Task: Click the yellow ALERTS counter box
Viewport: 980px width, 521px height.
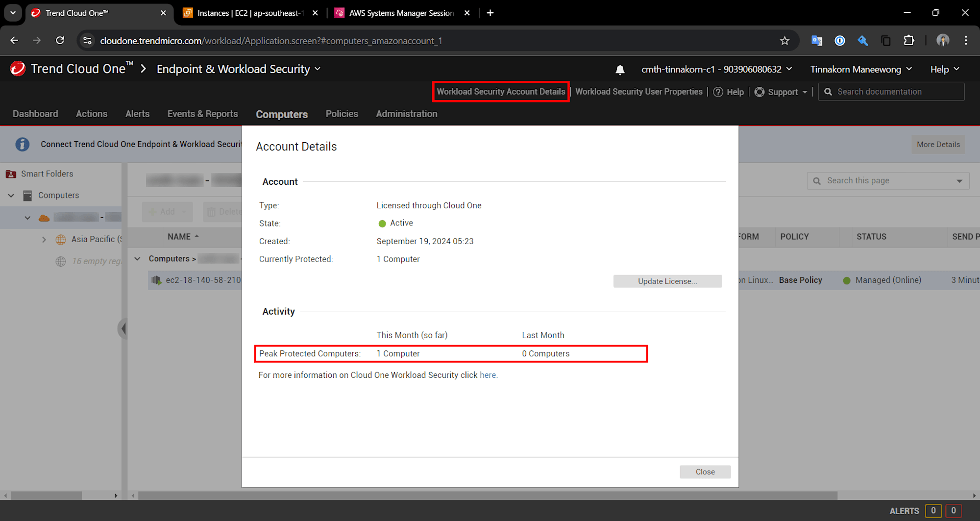Action: (933, 511)
